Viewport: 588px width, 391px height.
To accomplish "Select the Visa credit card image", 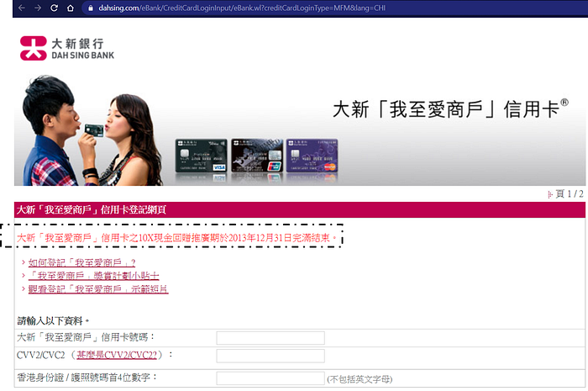I will click(201, 156).
